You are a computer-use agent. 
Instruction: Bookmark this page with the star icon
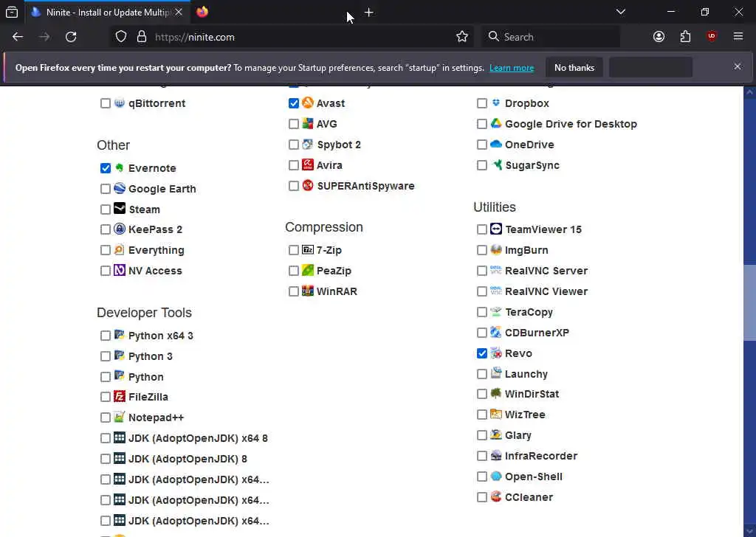(462, 37)
